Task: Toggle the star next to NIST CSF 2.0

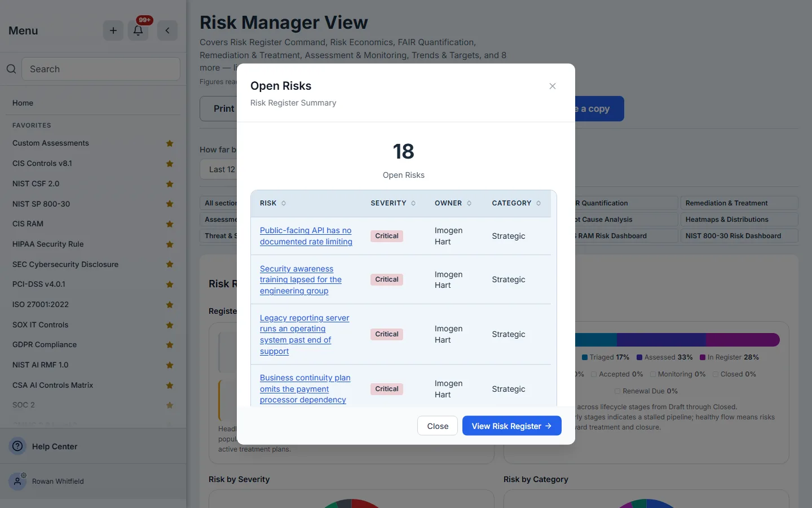Action: (170, 184)
